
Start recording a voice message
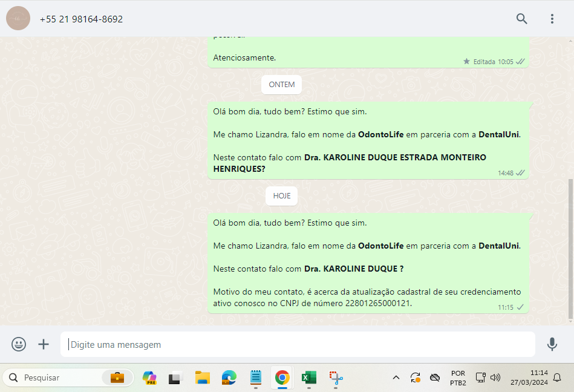point(552,344)
